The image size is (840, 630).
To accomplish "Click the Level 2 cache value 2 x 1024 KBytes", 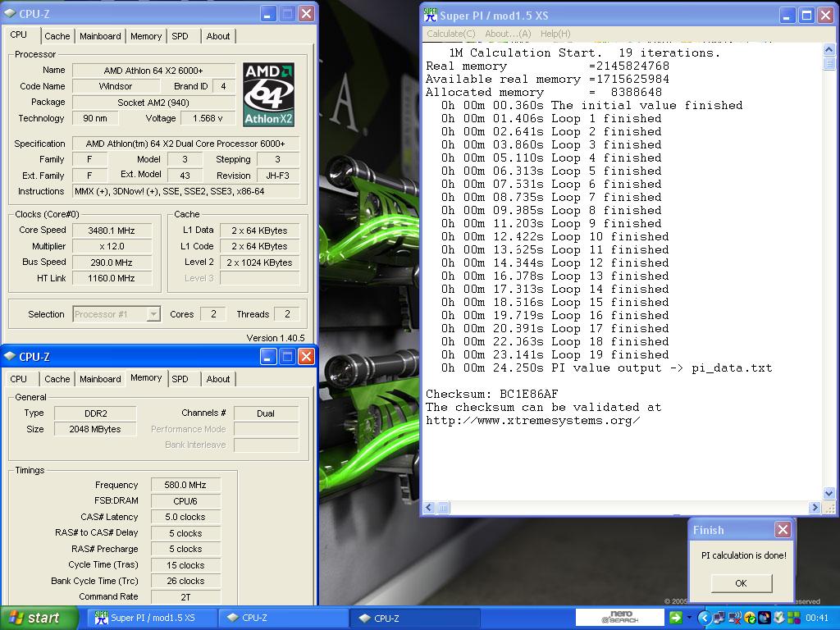I will pos(259,262).
